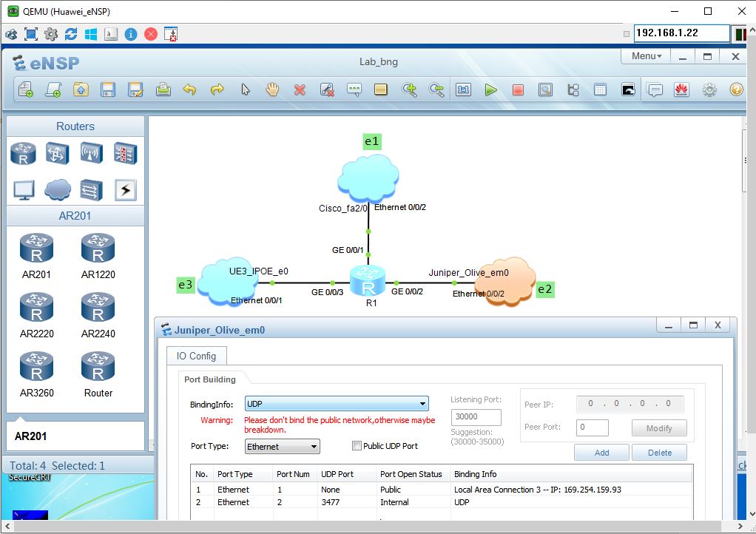
Task: Open the Port Type dropdown showing Ethernet
Action: 314,446
